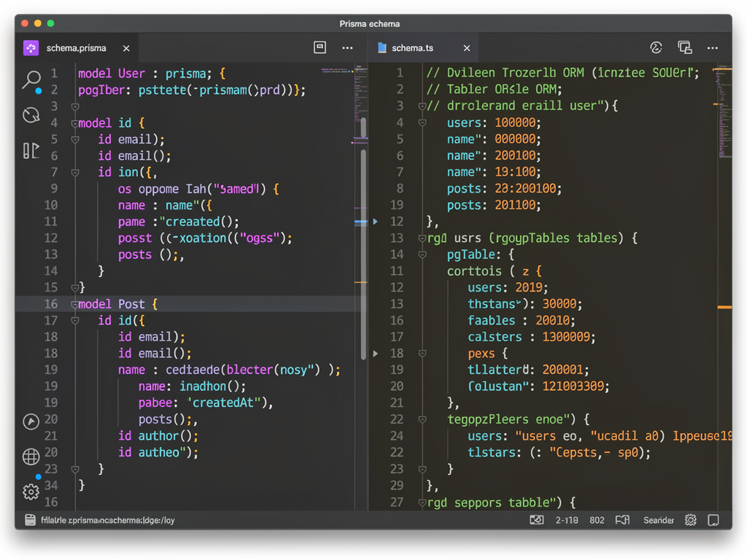This screenshot has height=560, width=747.
Task: Click the left editor minimap preview
Action: 360,96
